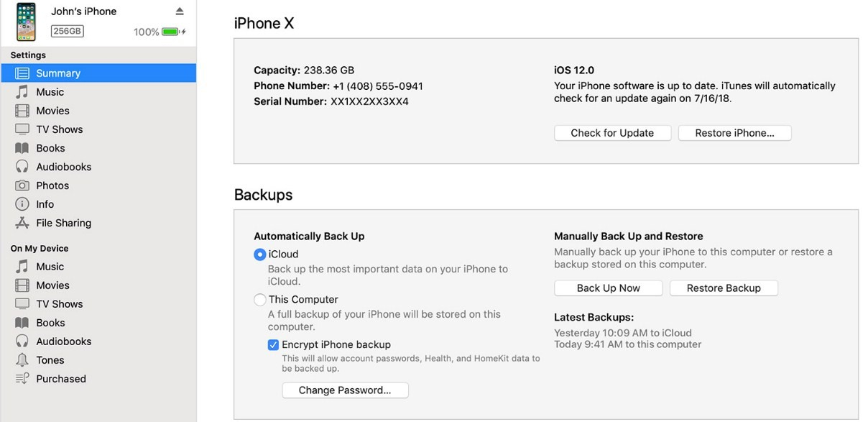868x422 pixels.
Task: Select the This Computer radio button
Action: 259,300
